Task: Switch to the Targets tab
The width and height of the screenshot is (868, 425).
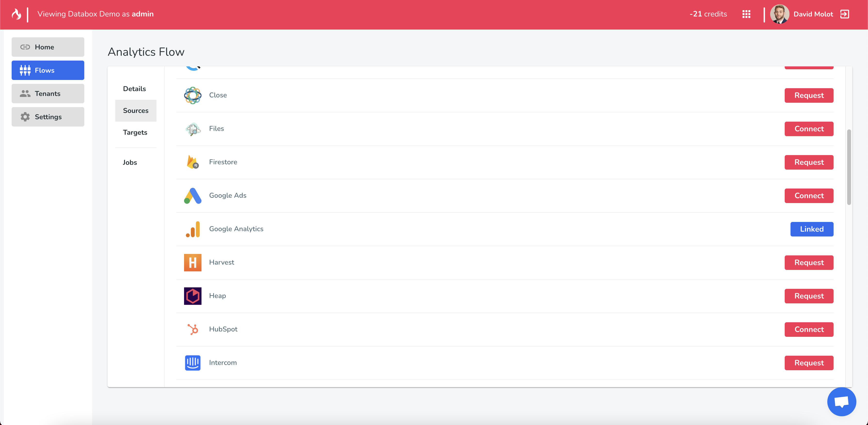Action: 135,133
